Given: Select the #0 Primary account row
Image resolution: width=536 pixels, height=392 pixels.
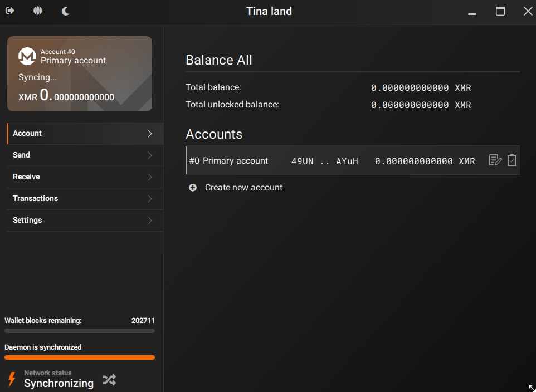Looking at the screenshot, I should [334, 161].
